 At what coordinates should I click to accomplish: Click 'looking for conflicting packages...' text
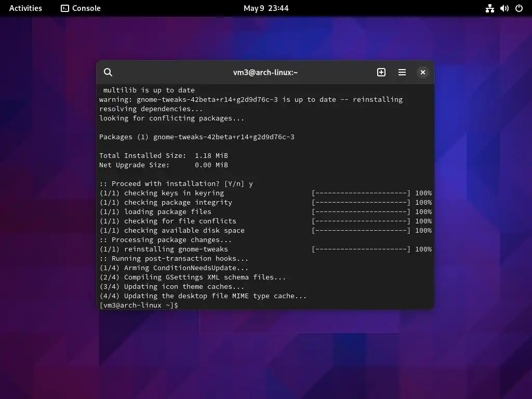(x=171, y=118)
